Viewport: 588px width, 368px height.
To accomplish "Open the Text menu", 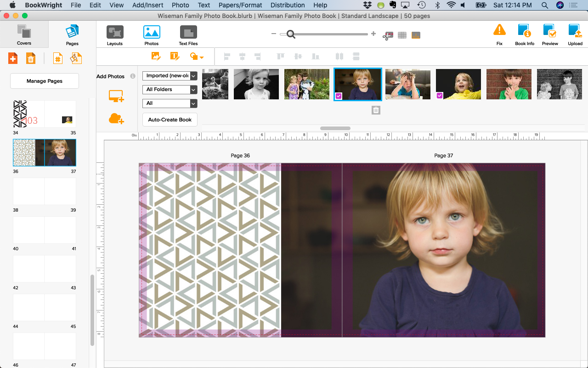I will [204, 5].
